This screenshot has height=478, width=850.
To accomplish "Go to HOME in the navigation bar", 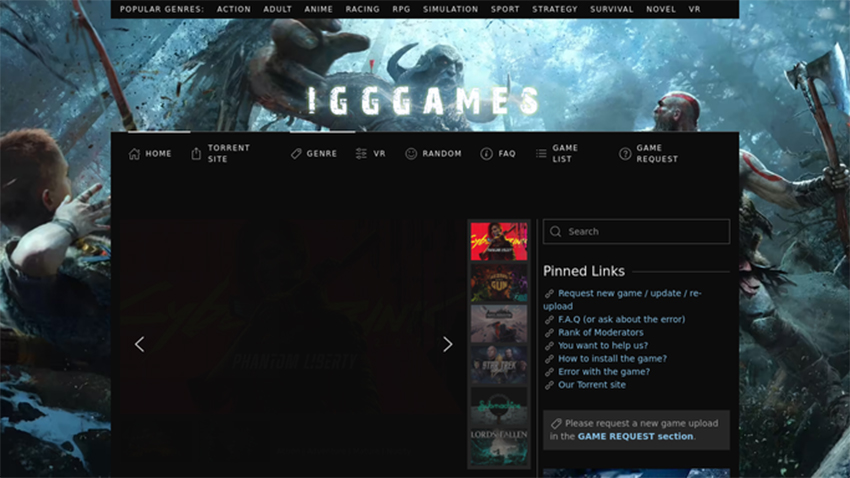I will pos(158,154).
